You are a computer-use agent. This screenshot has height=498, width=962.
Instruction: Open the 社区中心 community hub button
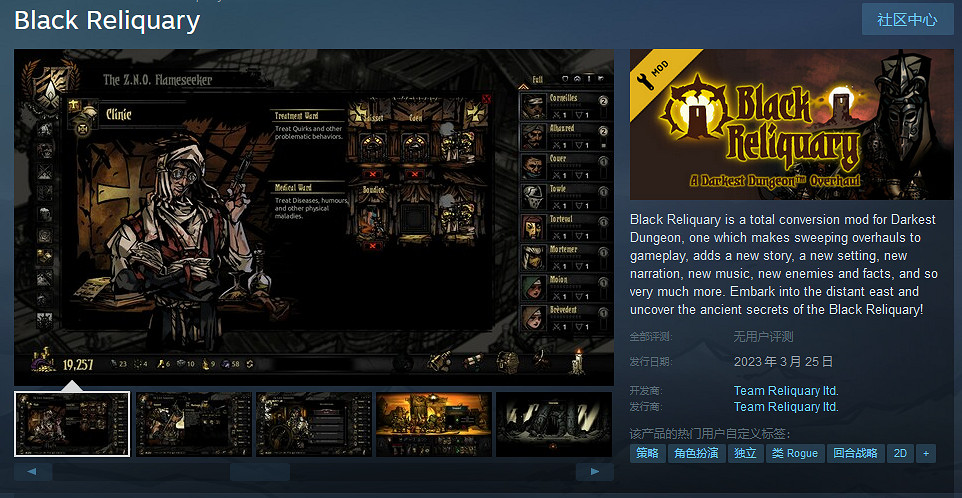(907, 20)
